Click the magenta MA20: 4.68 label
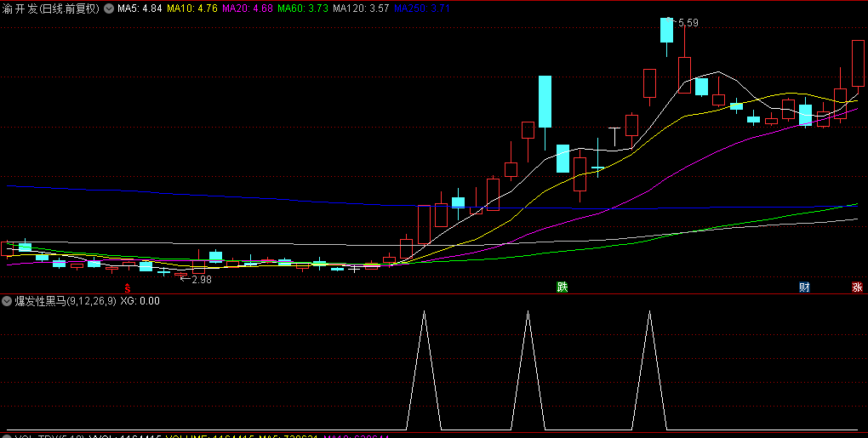Viewport: 868px width, 438px height. [x=248, y=9]
